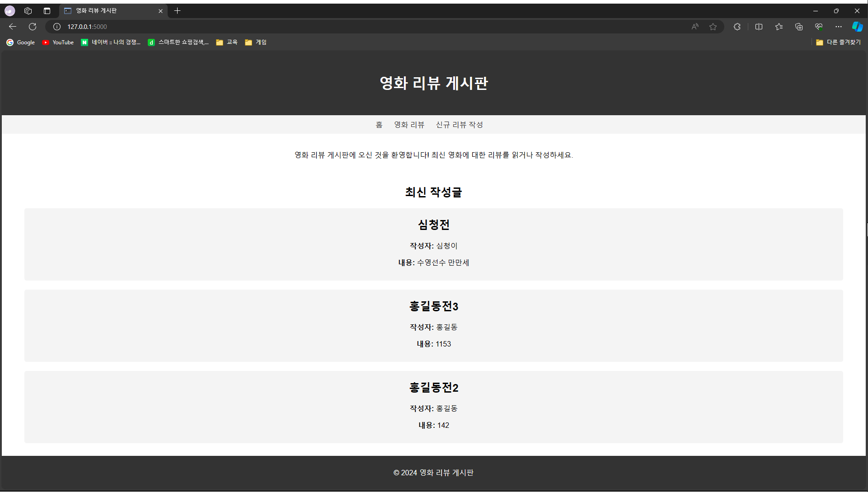Open the Settings and more menu
The height and width of the screenshot is (492, 868).
839,27
